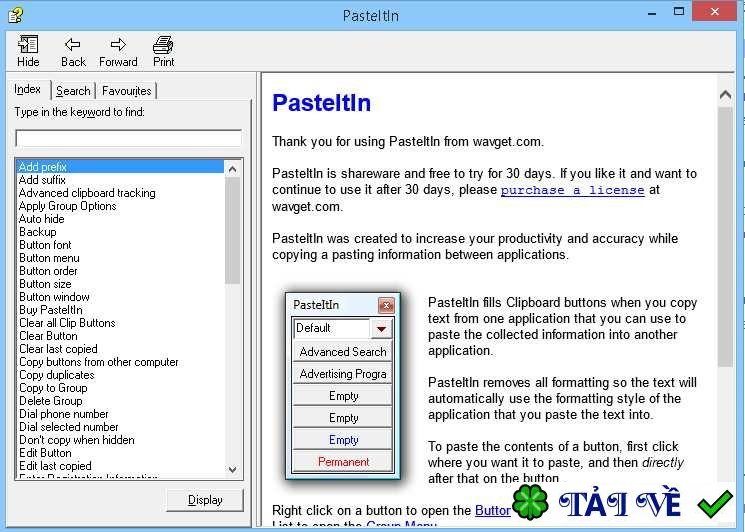745x532 pixels.
Task: Click the PasteItIn sample window image
Action: coord(343,386)
